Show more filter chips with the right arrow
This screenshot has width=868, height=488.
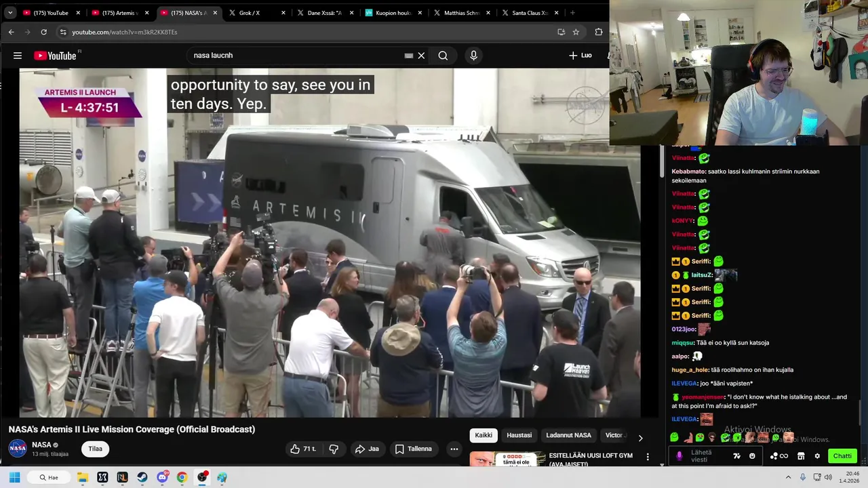click(640, 438)
